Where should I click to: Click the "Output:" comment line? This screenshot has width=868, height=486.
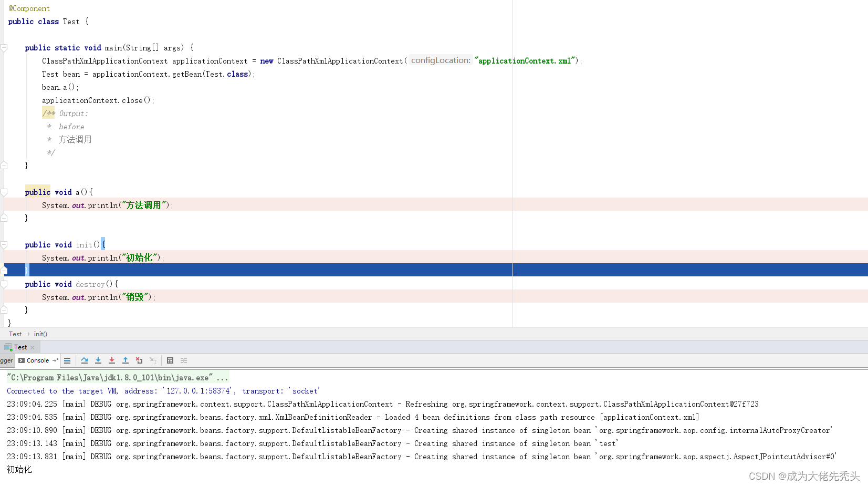point(65,113)
